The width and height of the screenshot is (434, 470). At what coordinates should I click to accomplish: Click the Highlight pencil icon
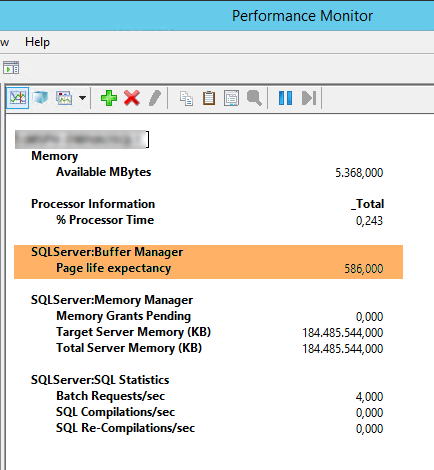coord(154,98)
